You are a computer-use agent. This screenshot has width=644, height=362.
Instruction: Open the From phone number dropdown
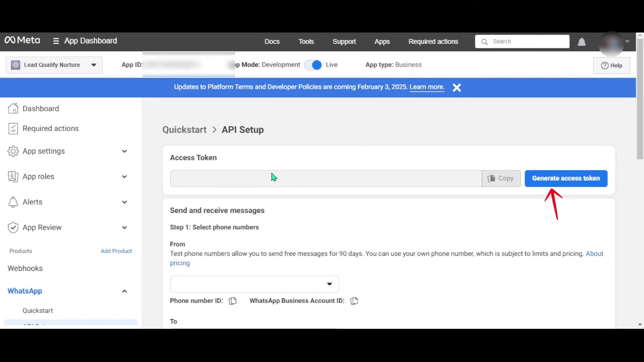(254, 284)
